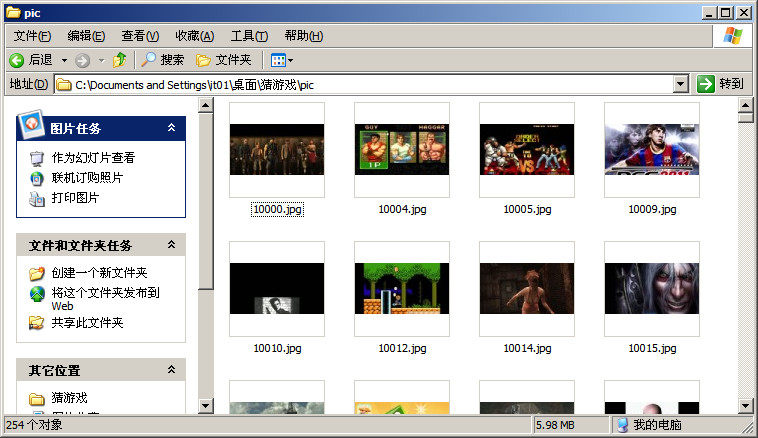Open the Views mode dropdown arrow
Image resolution: width=758 pixels, height=438 pixels.
point(291,60)
